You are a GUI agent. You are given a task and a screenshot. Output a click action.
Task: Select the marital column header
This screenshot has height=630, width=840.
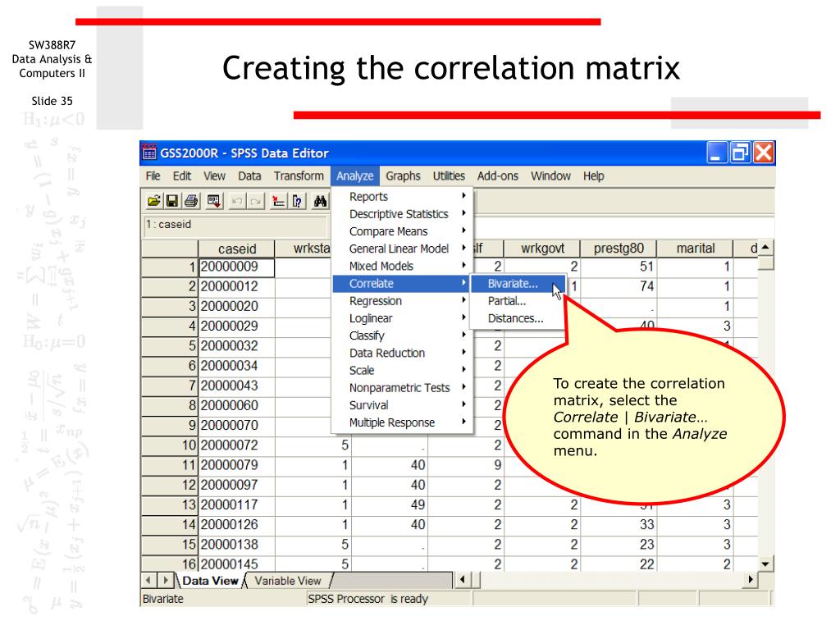pos(695,249)
